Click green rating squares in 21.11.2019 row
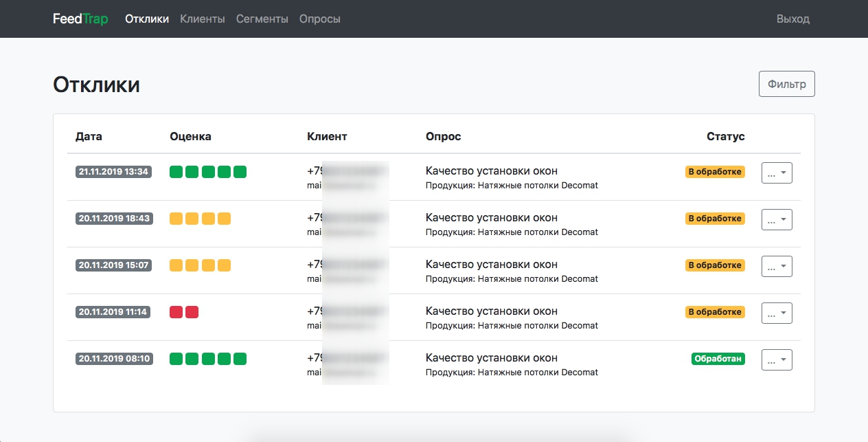 pyautogui.click(x=207, y=172)
